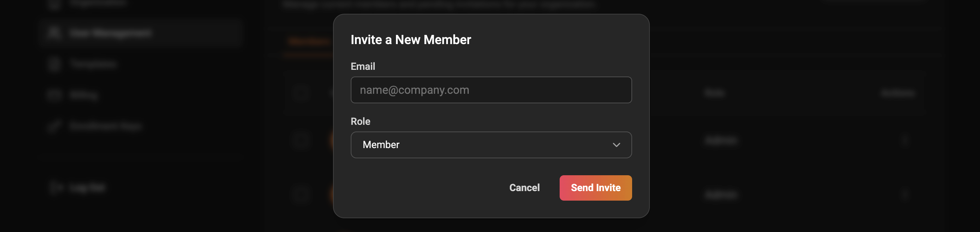Click the Enrollment Keys icon in the sidebar
The width and height of the screenshot is (980, 232).
(x=54, y=126)
